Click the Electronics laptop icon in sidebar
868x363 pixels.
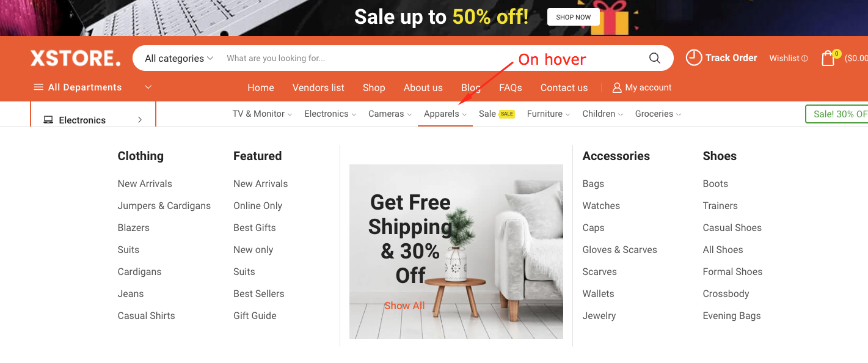click(x=48, y=120)
